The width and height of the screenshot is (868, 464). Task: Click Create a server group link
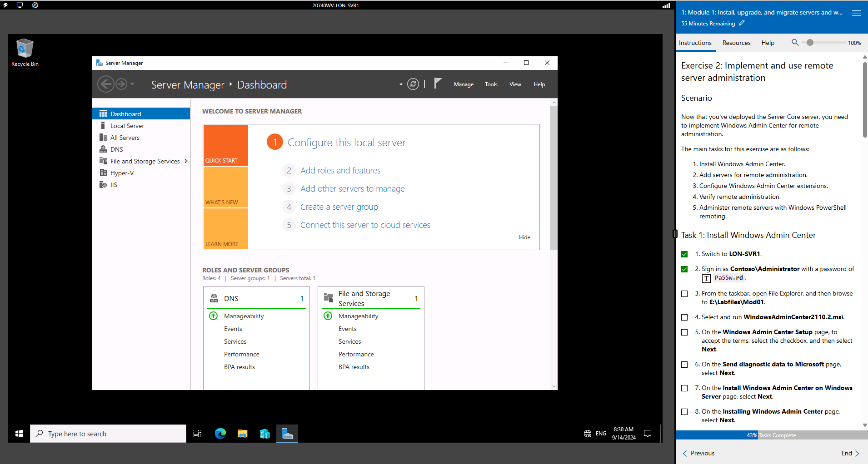click(x=339, y=207)
